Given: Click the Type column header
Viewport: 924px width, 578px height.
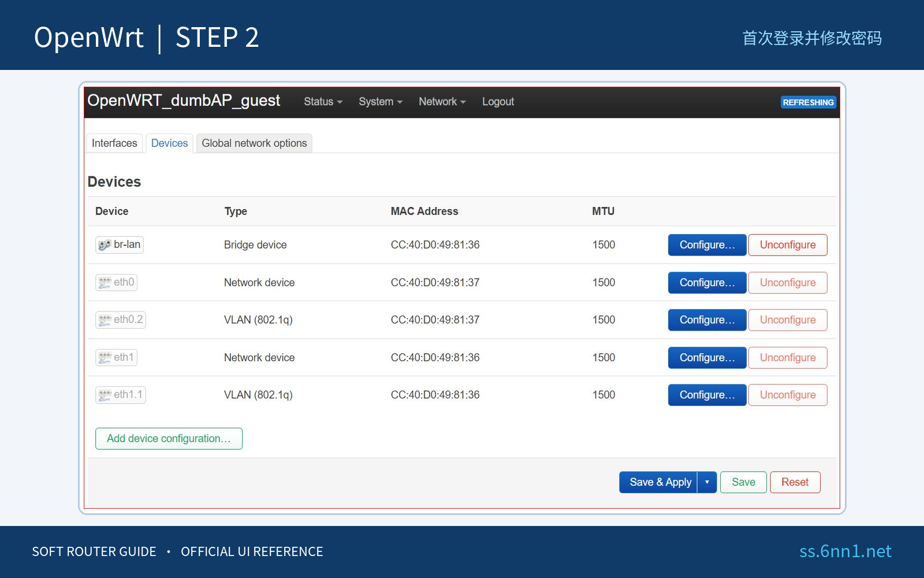Looking at the screenshot, I should tap(236, 212).
